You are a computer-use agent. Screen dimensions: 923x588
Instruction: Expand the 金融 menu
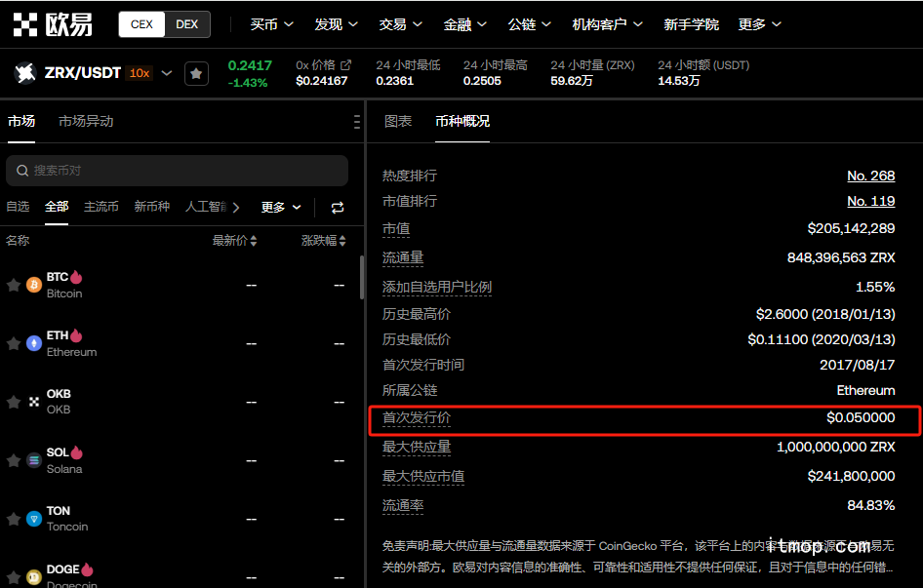(465, 24)
